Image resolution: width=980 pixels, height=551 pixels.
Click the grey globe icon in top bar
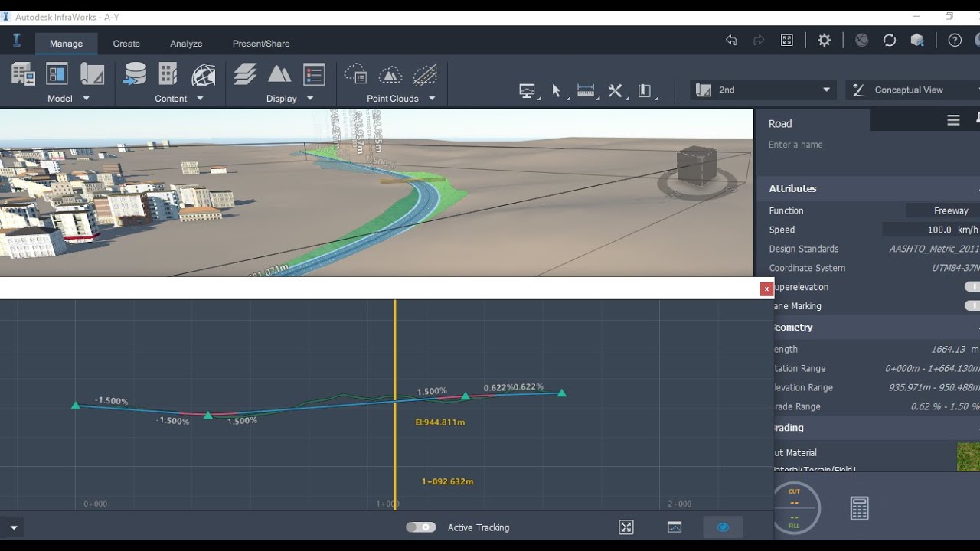click(862, 41)
